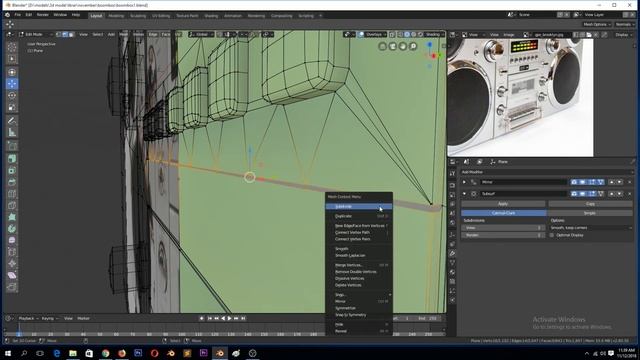Image resolution: width=640 pixels, height=360 pixels.
Task: Enable edge select mode
Action: (65, 35)
